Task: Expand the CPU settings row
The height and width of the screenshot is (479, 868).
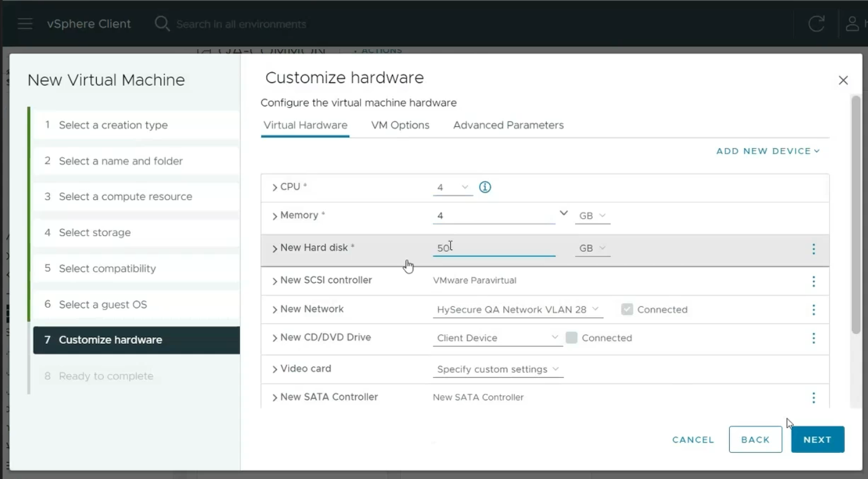Action: 275,187
